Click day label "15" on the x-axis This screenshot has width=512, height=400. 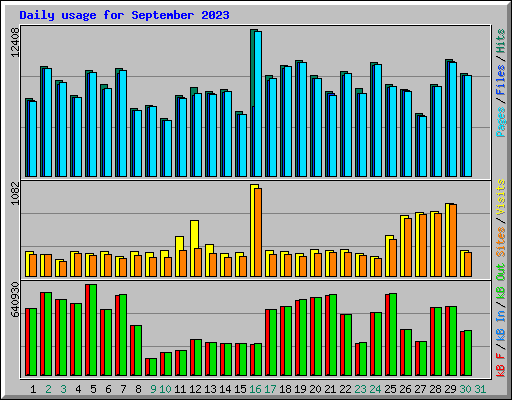click(240, 389)
